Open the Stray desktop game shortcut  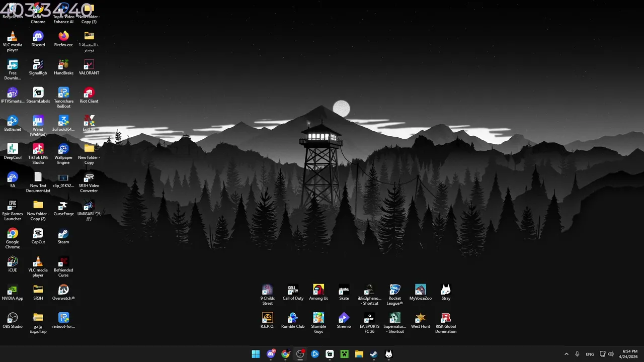pyautogui.click(x=446, y=293)
